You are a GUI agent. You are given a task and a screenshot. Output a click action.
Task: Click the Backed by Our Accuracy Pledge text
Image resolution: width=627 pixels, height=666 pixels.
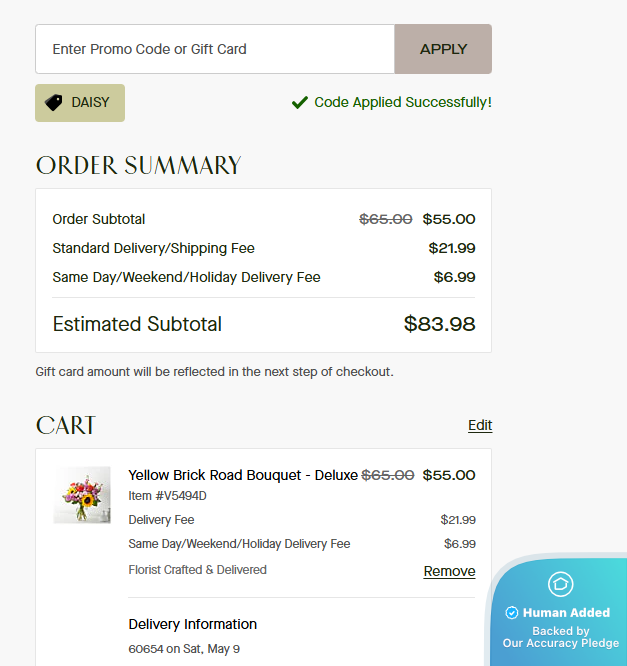point(561,637)
